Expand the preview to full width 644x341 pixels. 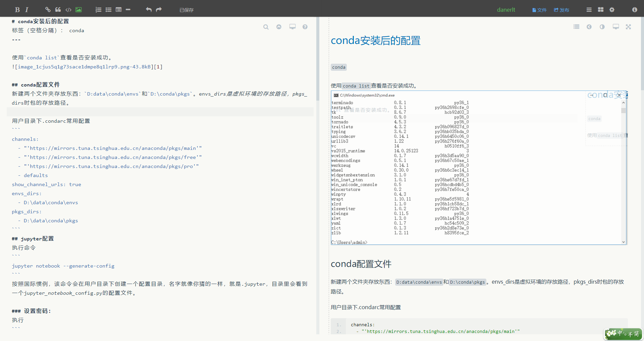[x=628, y=27]
